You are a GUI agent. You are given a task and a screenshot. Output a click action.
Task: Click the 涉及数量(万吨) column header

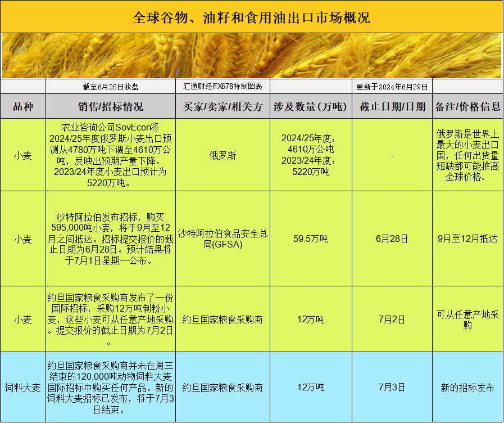click(311, 106)
